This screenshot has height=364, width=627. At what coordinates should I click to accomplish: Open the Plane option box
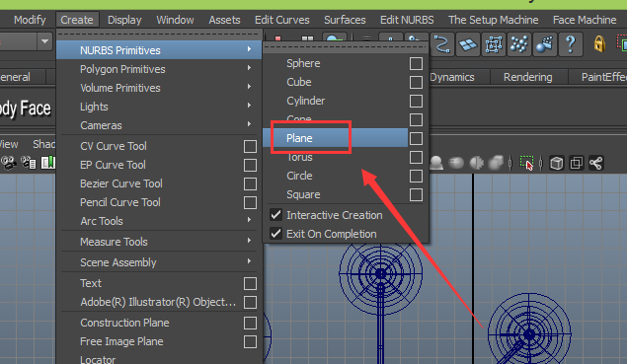pos(416,139)
